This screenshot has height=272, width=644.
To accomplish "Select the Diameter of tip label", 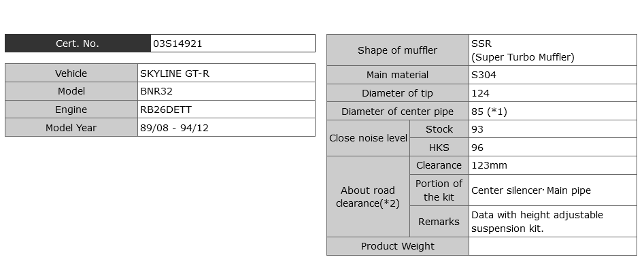I will [397, 93].
